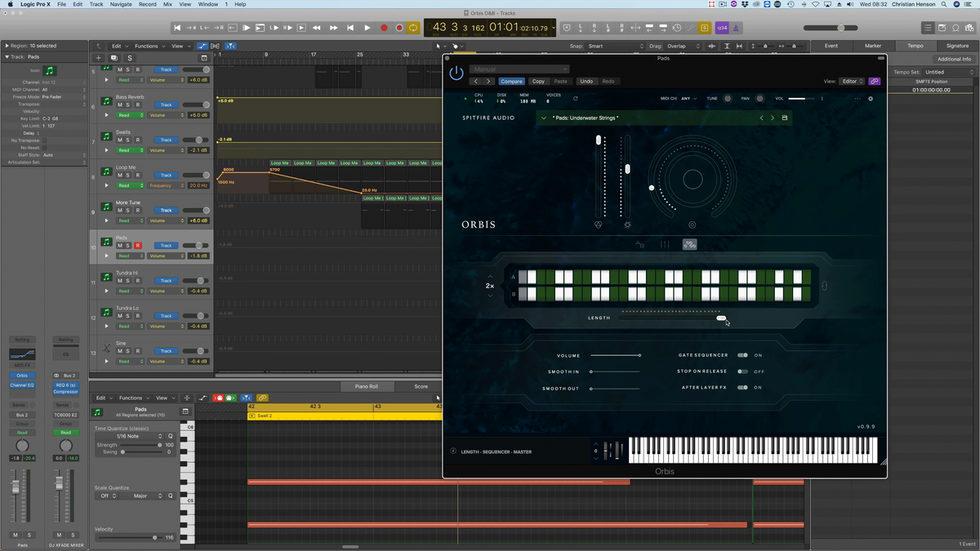Image resolution: width=980 pixels, height=551 pixels.
Task: Disable the After Layer FX switch
Action: 742,388
